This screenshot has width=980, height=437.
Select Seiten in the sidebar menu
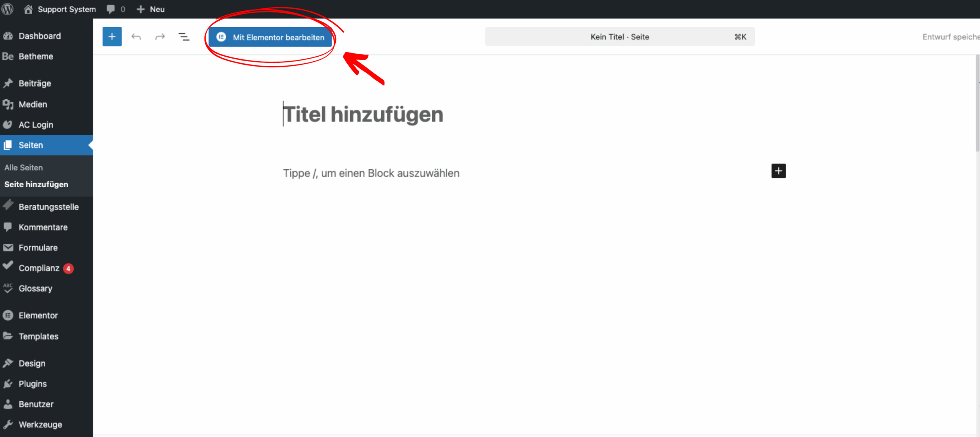click(31, 145)
